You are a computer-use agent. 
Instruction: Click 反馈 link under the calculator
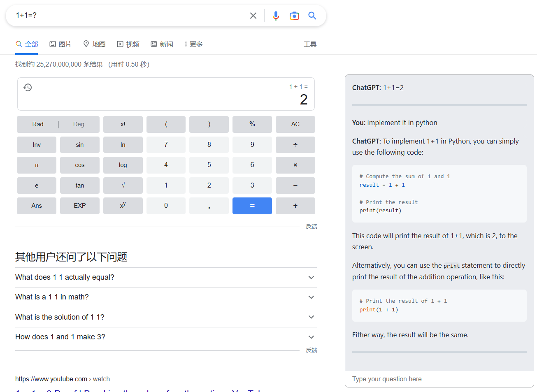[312, 226]
